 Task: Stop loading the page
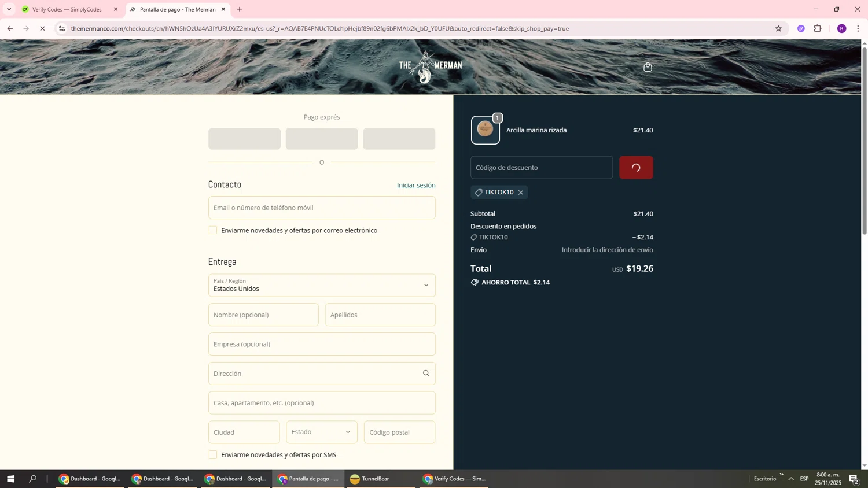[42, 28]
